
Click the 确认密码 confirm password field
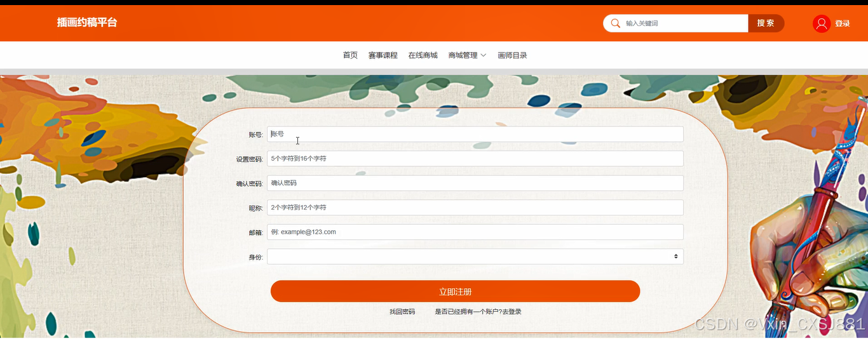475,183
